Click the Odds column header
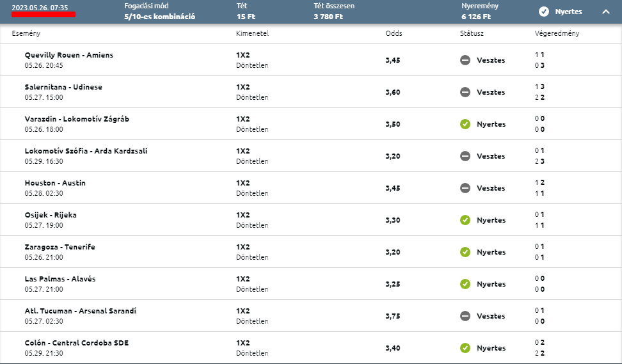Viewport: 622px width, 364px height. [x=394, y=33]
